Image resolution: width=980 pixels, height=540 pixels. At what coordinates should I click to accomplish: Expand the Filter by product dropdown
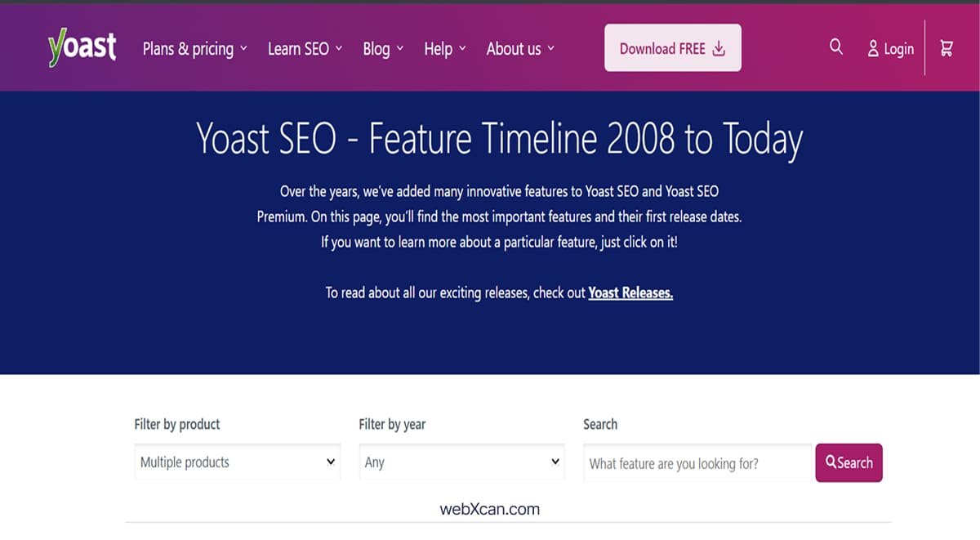[x=237, y=462]
